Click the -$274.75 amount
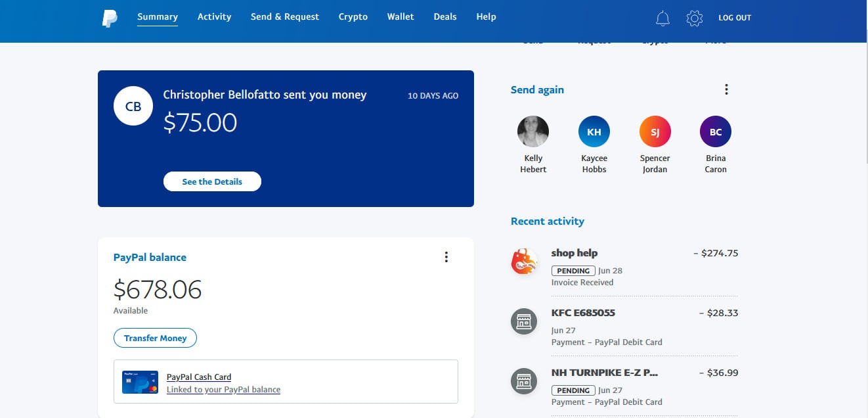The width and height of the screenshot is (868, 418). tap(716, 253)
